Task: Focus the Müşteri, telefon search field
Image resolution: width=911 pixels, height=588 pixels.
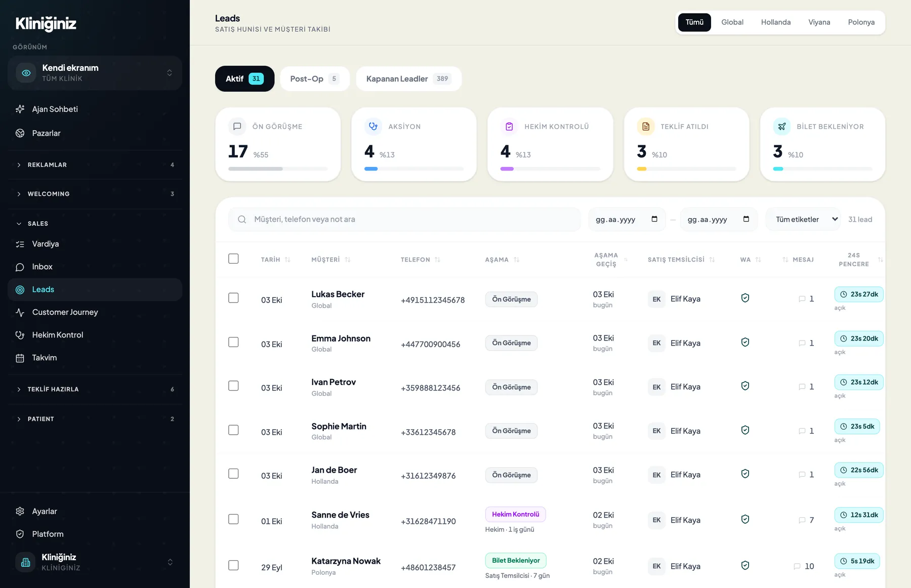Action: point(404,220)
